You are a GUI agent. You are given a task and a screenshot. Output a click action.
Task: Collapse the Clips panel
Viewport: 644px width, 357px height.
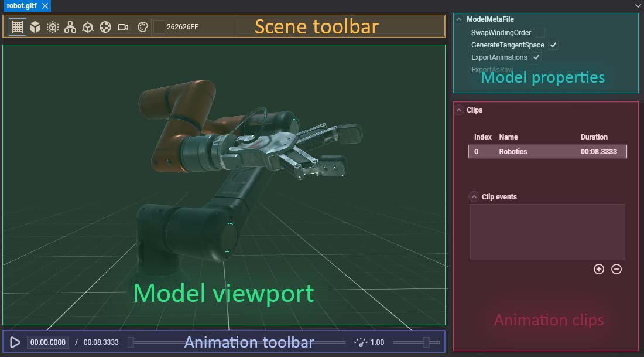coord(459,110)
